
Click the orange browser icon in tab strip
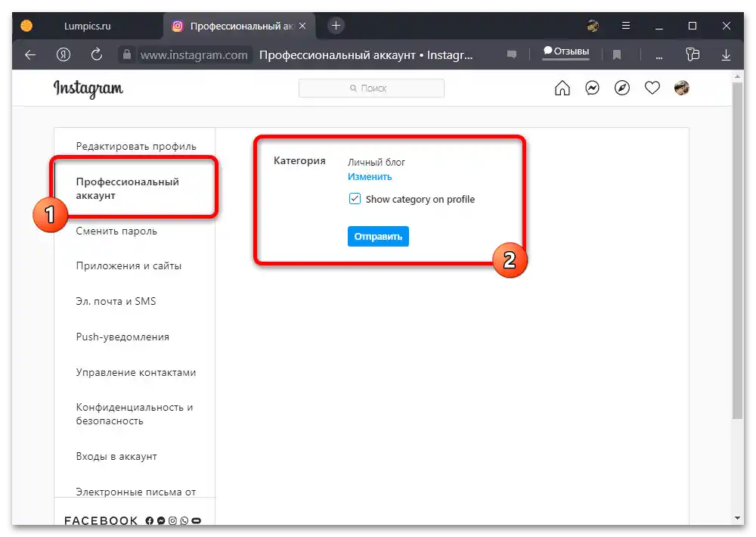[26, 26]
